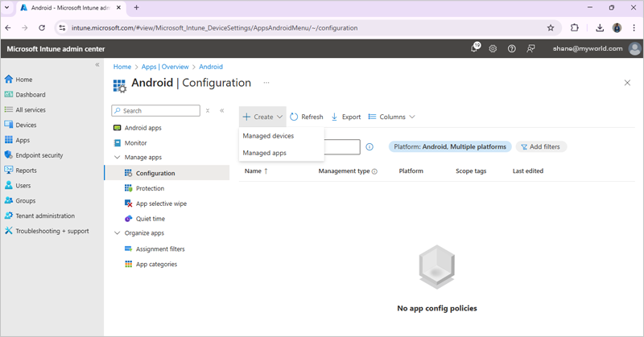This screenshot has height=337, width=644.
Task: Bookmark this page with star icon
Action: (551, 27)
